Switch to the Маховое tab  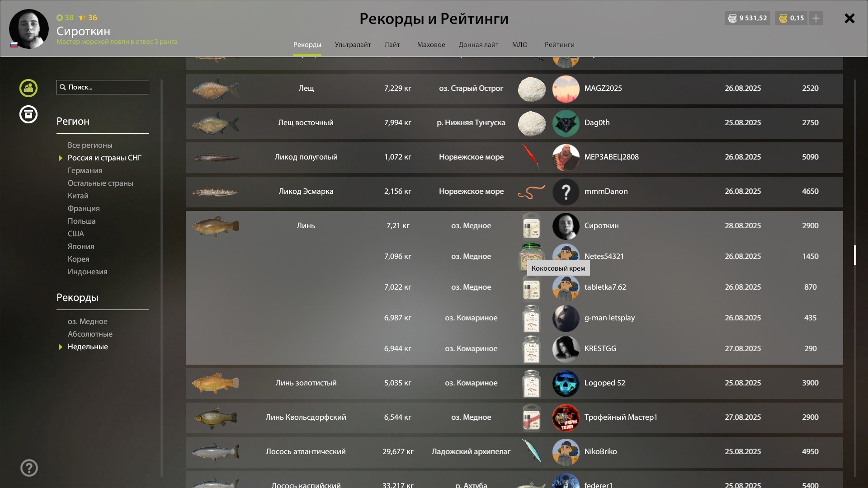(431, 45)
